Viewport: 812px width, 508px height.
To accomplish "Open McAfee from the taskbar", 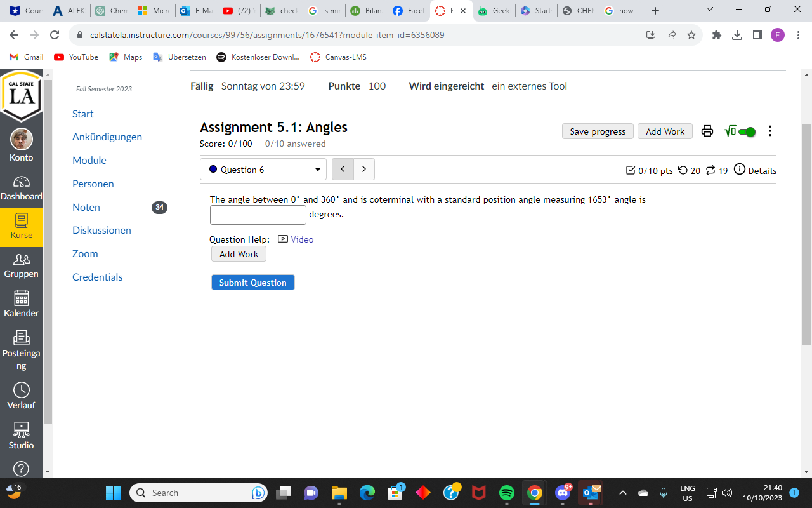I will click(x=479, y=493).
